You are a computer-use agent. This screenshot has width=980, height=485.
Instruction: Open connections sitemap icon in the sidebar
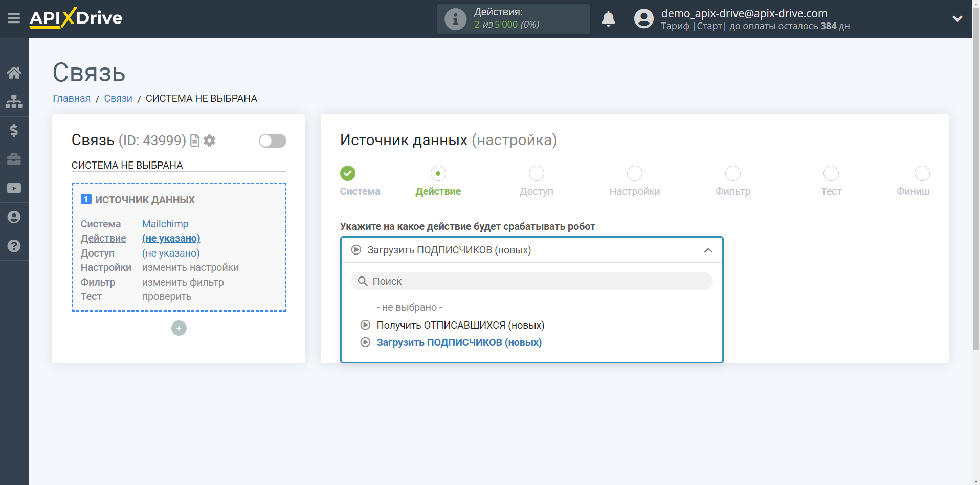point(14,102)
